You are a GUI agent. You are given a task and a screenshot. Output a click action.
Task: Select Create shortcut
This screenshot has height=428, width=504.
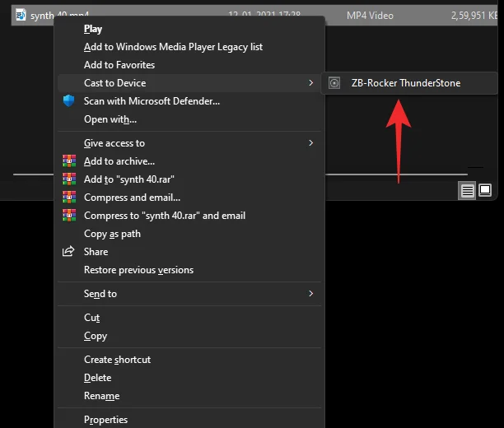click(x=189, y=360)
